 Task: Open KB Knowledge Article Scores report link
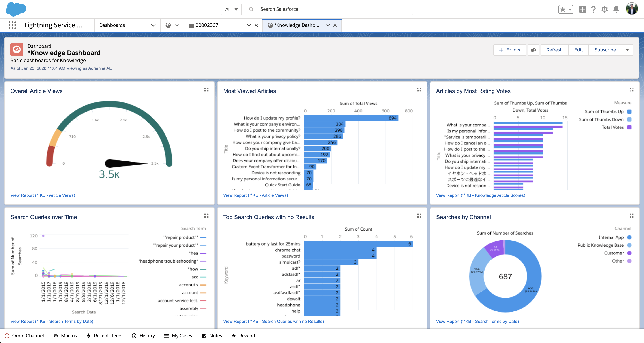481,195
